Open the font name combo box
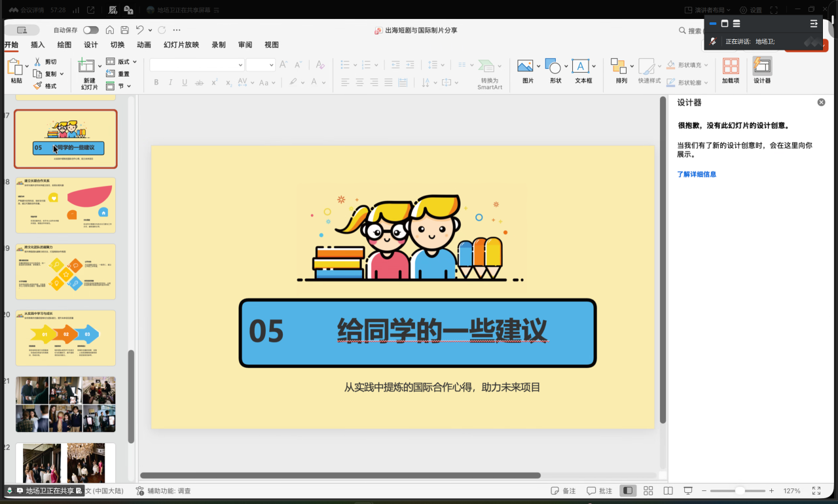Image resolution: width=838 pixels, height=504 pixels. (x=196, y=65)
